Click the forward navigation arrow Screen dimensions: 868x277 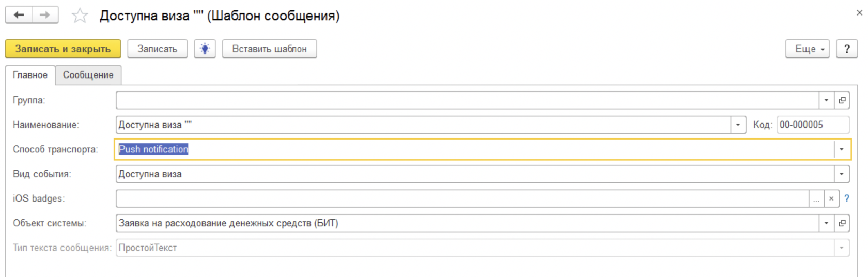(x=45, y=15)
